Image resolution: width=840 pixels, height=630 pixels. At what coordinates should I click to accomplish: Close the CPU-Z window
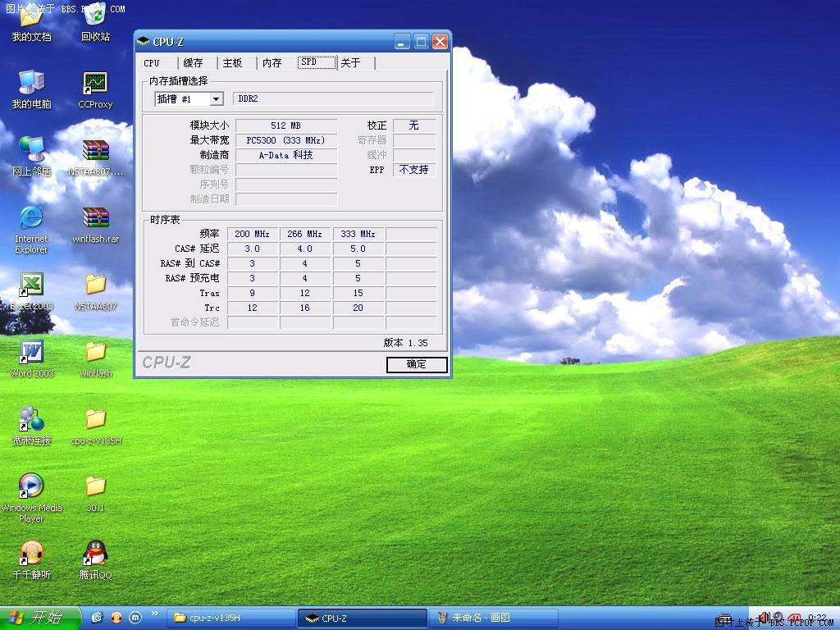(x=440, y=41)
